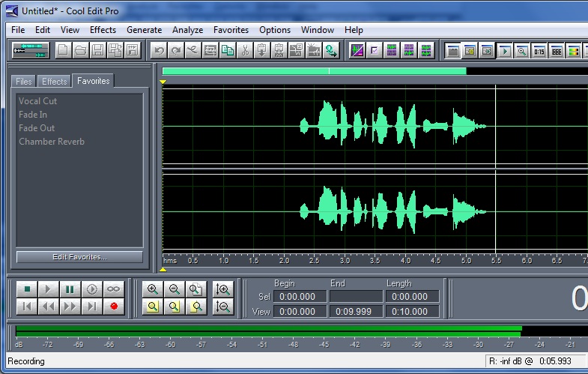Jump to beginning with the skip-back button
The height and width of the screenshot is (374, 588).
(27, 307)
